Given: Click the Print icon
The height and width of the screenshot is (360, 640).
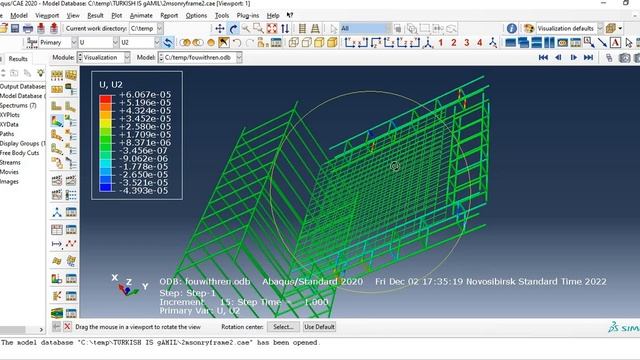Looking at the screenshot, I should click(28, 29).
